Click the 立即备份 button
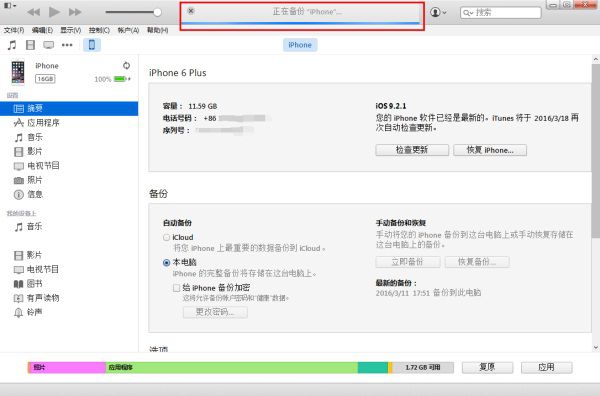 tap(408, 262)
